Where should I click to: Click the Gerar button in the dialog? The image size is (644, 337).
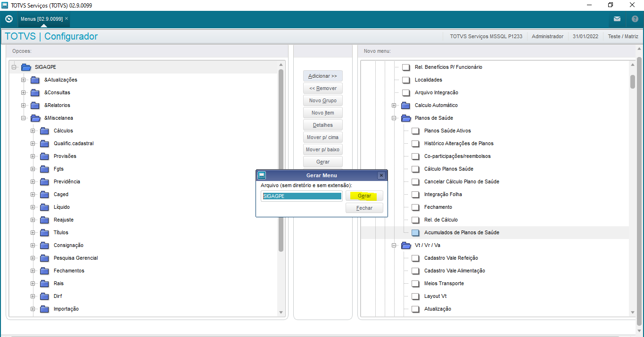pyautogui.click(x=364, y=196)
